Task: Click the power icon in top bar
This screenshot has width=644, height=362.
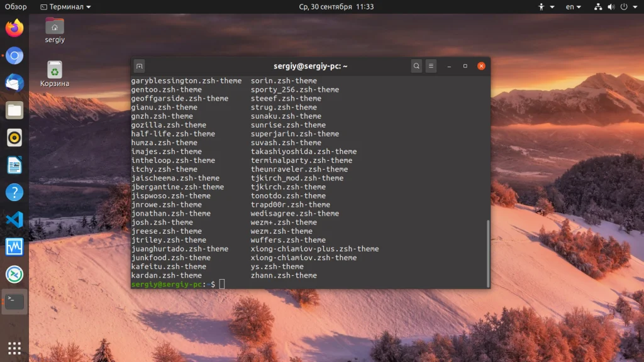Action: [624, 6]
